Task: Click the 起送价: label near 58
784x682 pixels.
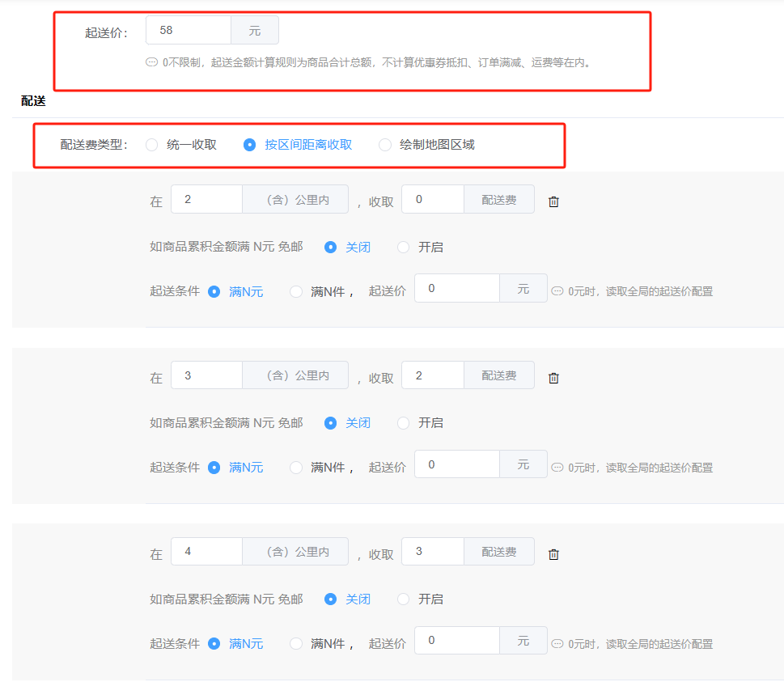Action: pos(106,33)
